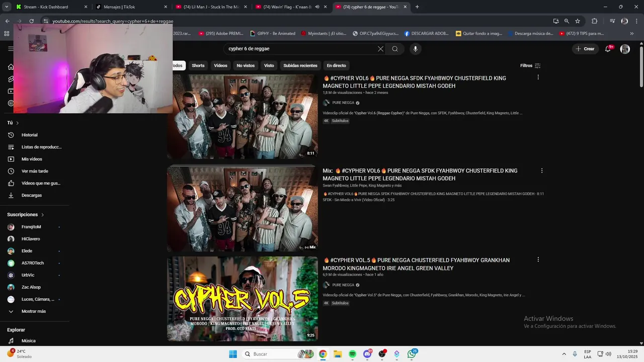The height and width of the screenshot is (362, 644).
Task: Open PURE NEGGA channel under Vol6 video
Action: [343, 103]
